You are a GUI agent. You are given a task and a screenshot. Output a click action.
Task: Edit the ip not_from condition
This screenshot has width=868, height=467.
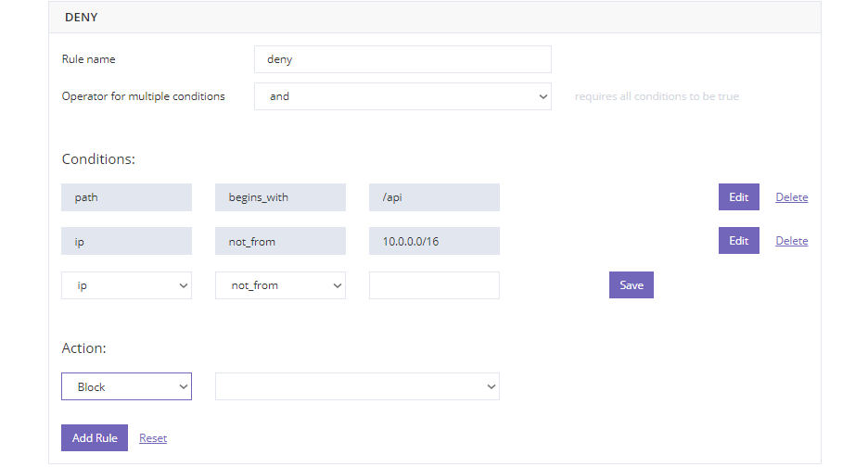coord(738,241)
